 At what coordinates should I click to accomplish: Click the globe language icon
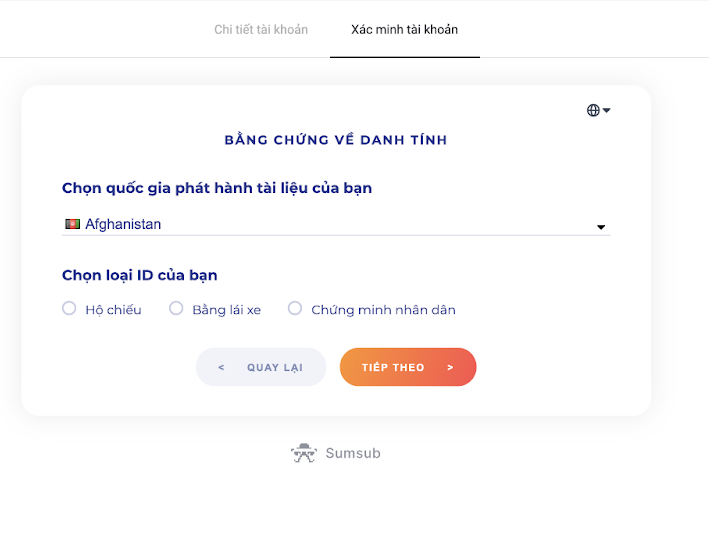pyautogui.click(x=593, y=110)
